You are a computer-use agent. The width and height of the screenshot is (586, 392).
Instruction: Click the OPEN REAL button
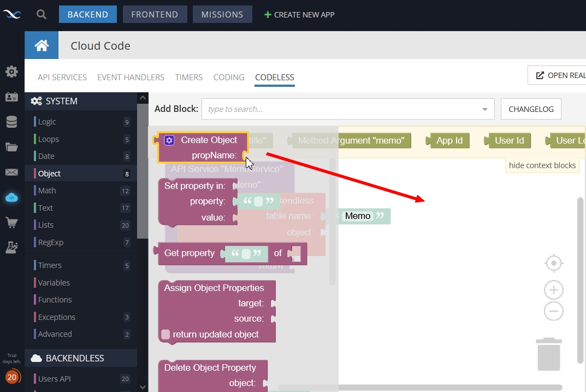pos(557,75)
